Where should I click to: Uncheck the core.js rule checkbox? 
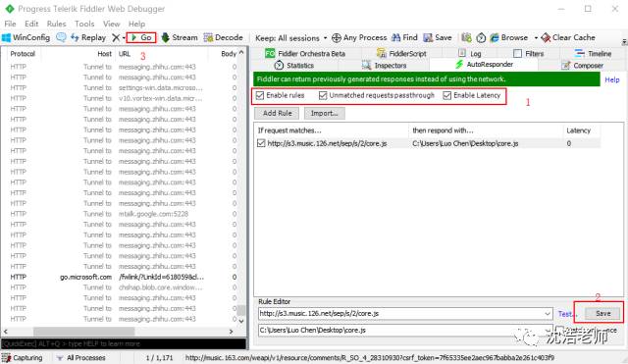click(261, 143)
